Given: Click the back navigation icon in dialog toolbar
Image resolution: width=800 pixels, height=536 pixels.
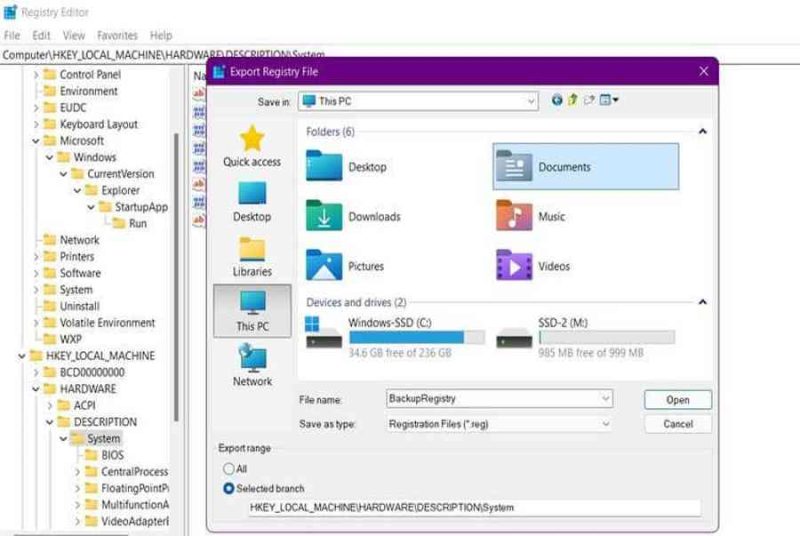Looking at the screenshot, I should pyautogui.click(x=557, y=100).
